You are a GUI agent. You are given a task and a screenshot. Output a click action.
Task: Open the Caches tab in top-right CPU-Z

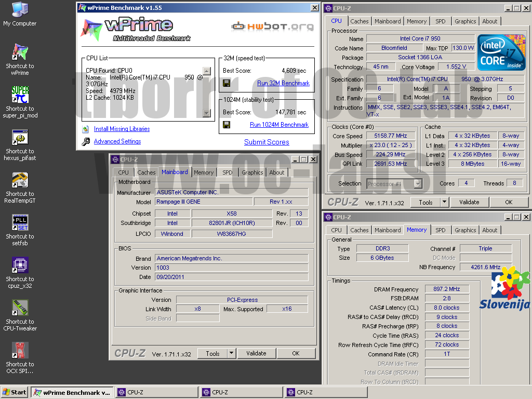pyautogui.click(x=360, y=21)
